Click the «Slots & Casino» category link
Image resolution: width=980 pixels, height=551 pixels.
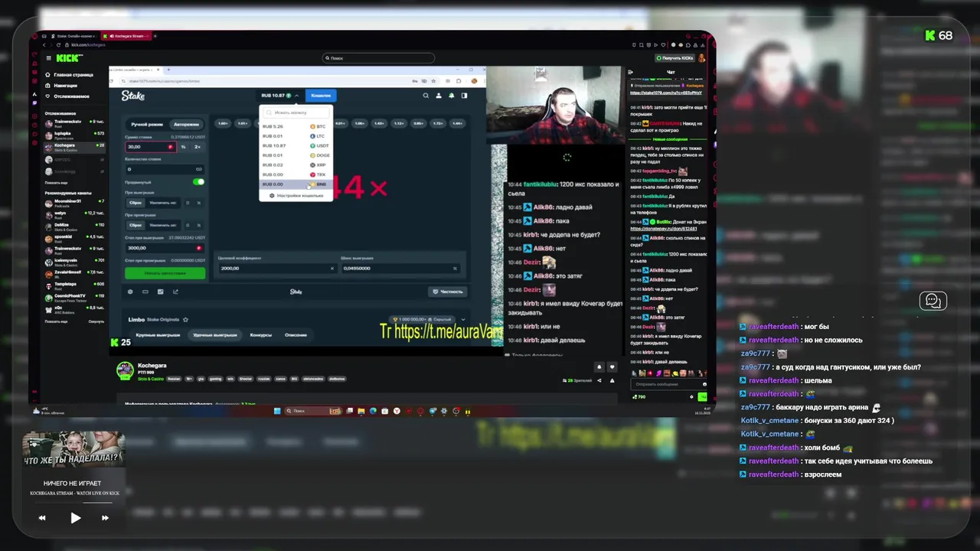click(x=149, y=379)
